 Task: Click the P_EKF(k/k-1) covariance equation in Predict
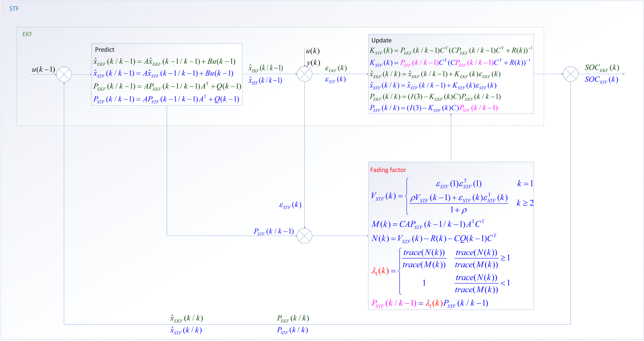coord(167,86)
